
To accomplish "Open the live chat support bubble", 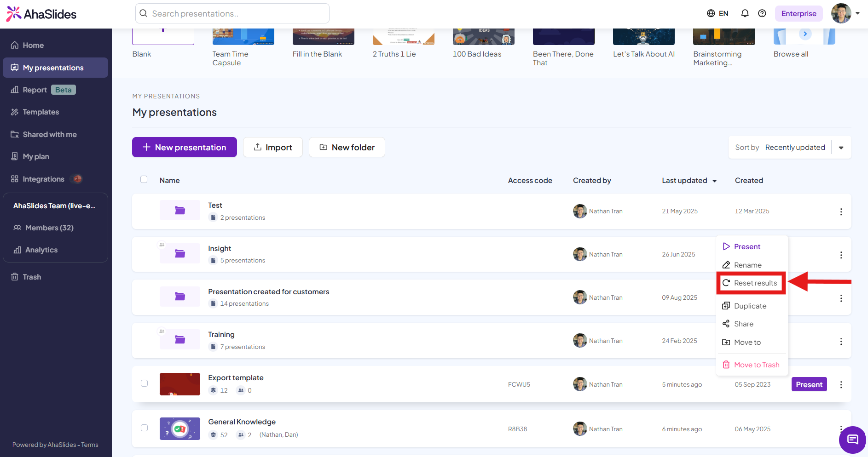I will (x=852, y=440).
